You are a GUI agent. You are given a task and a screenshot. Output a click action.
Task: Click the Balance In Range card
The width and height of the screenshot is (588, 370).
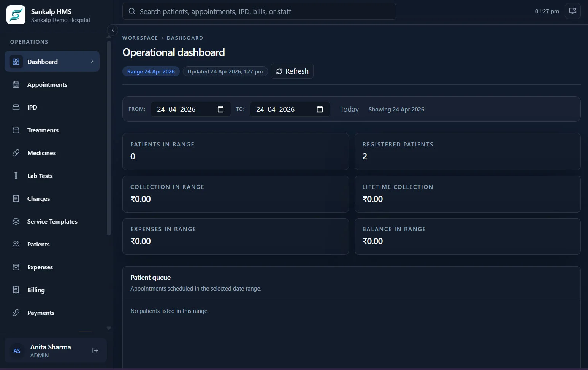pyautogui.click(x=468, y=237)
